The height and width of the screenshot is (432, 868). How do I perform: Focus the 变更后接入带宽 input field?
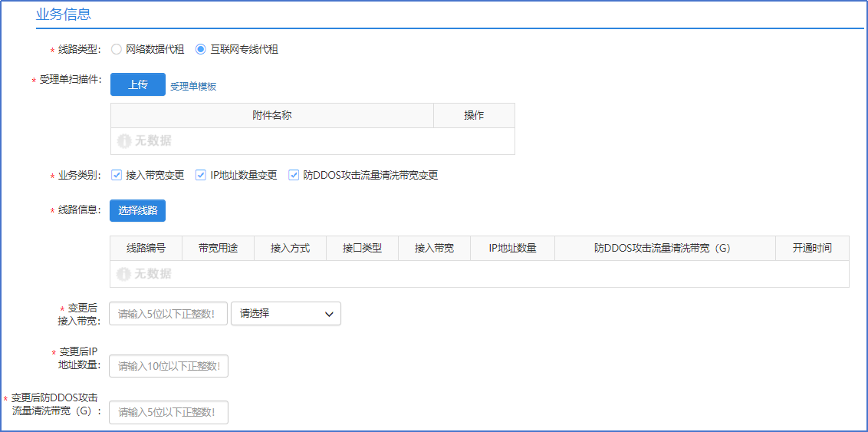[x=168, y=314]
